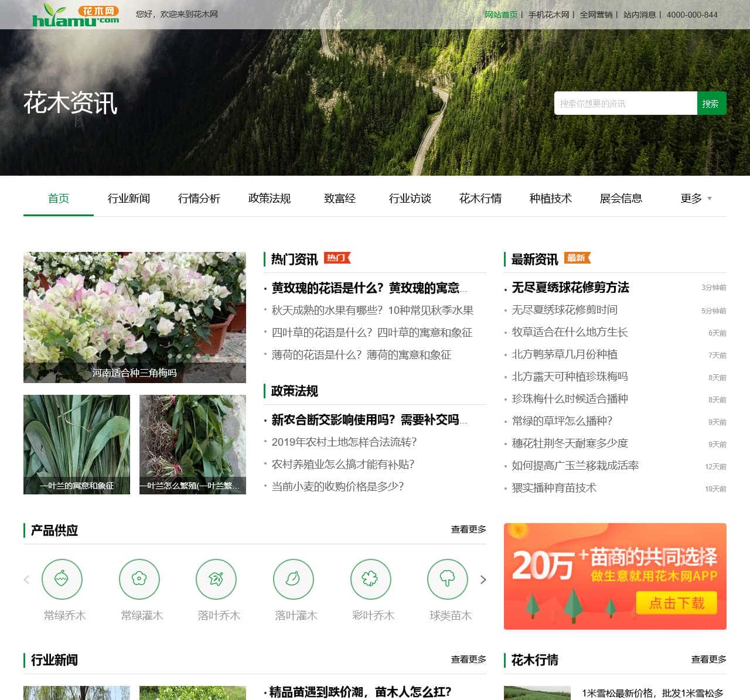Select the 落叶灌木 category icon
This screenshot has width=750, height=700.
click(294, 579)
